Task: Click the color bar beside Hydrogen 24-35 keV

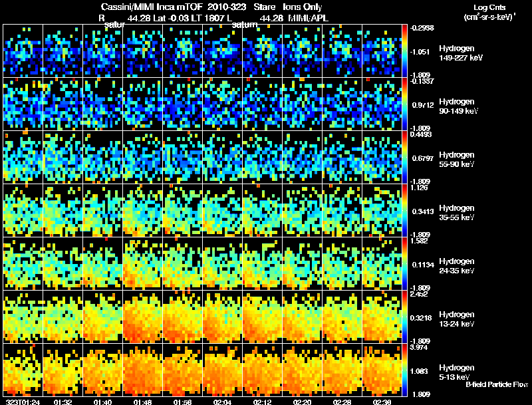Action: (404, 264)
